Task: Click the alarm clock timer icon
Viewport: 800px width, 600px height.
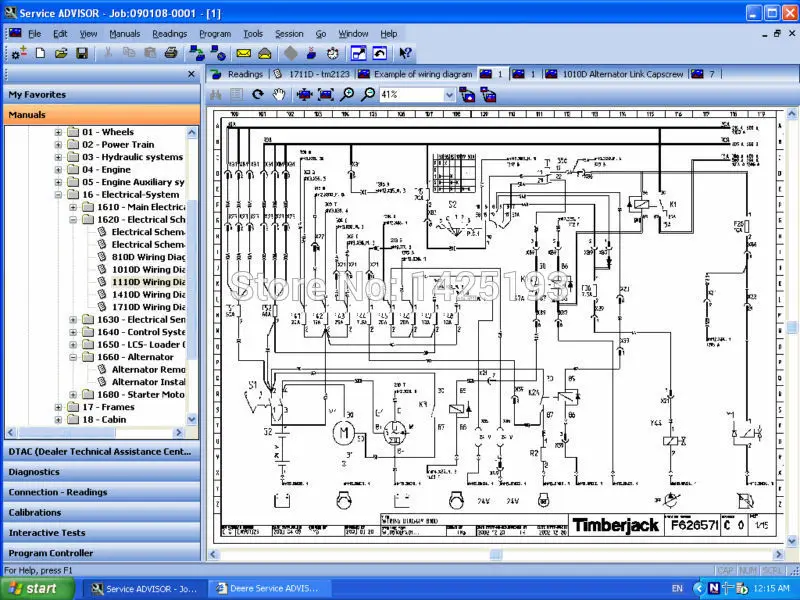Action: click(333, 53)
